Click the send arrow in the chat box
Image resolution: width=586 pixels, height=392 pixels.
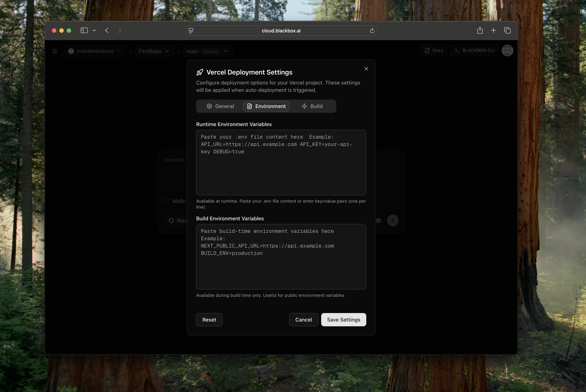coord(393,220)
